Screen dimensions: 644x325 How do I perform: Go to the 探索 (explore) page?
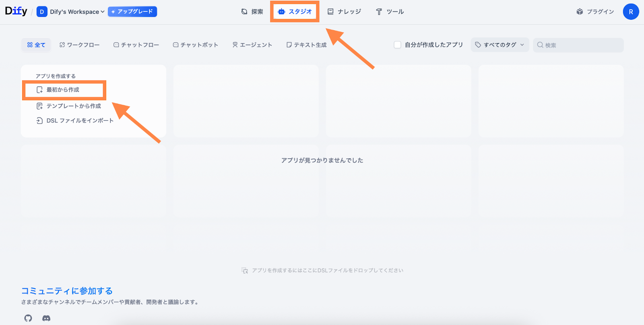click(252, 12)
